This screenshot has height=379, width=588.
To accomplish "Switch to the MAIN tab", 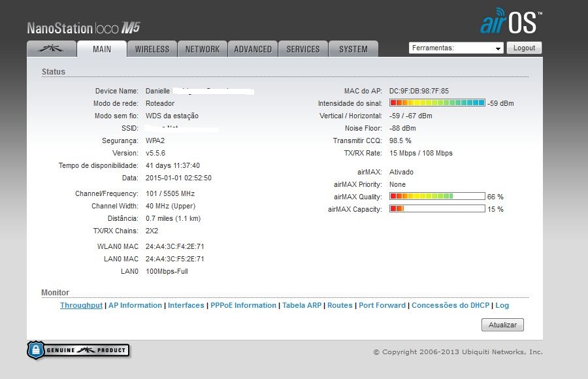I will [102, 49].
